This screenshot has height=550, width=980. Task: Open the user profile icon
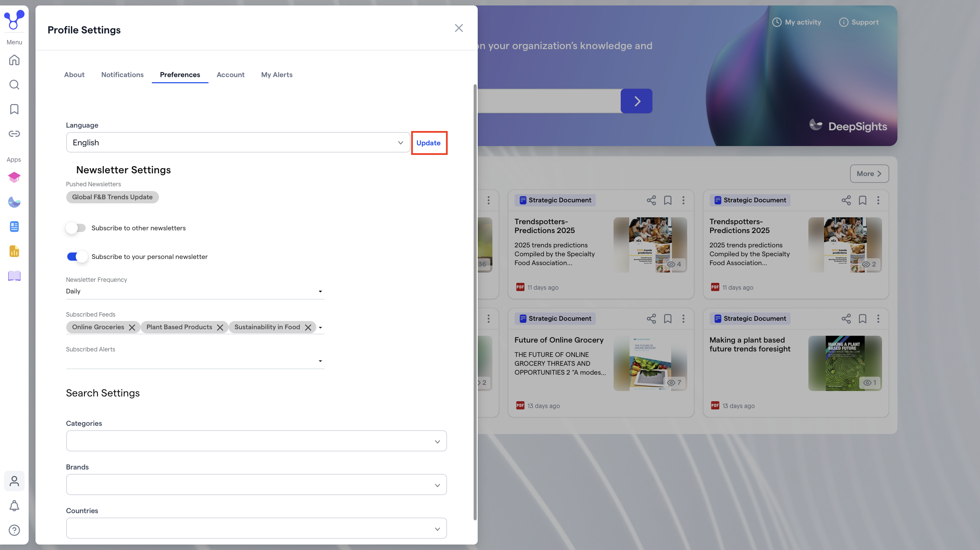[x=14, y=481]
